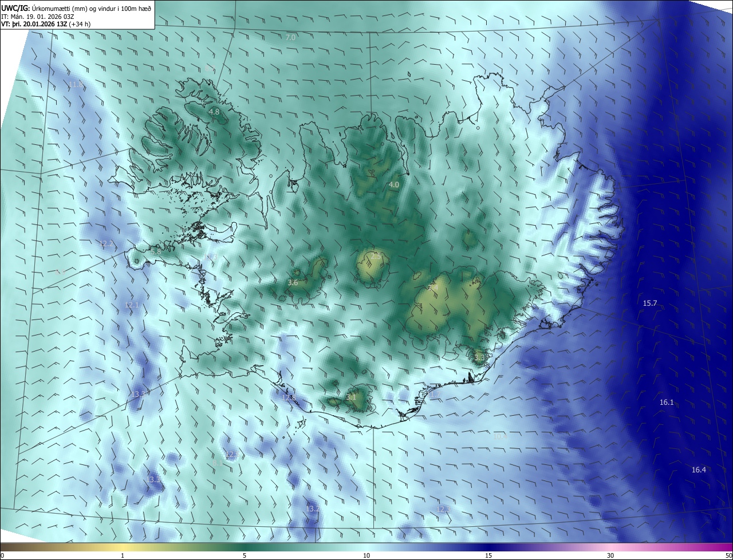The image size is (733, 560).
Task: Click the 12.8 value label on the south coast
Action: tap(289, 398)
